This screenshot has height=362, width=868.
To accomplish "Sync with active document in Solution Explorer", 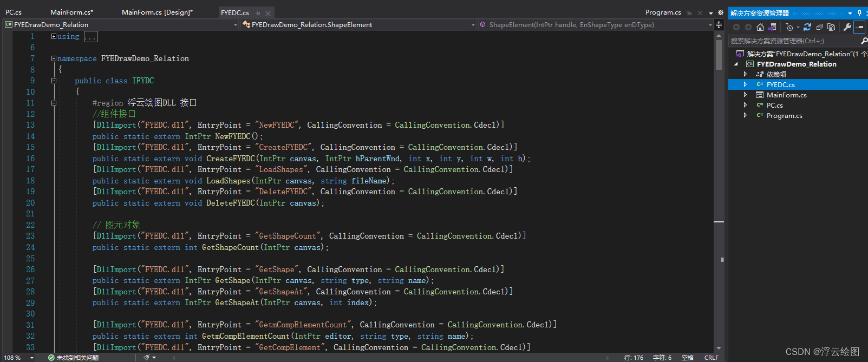I will (x=807, y=27).
